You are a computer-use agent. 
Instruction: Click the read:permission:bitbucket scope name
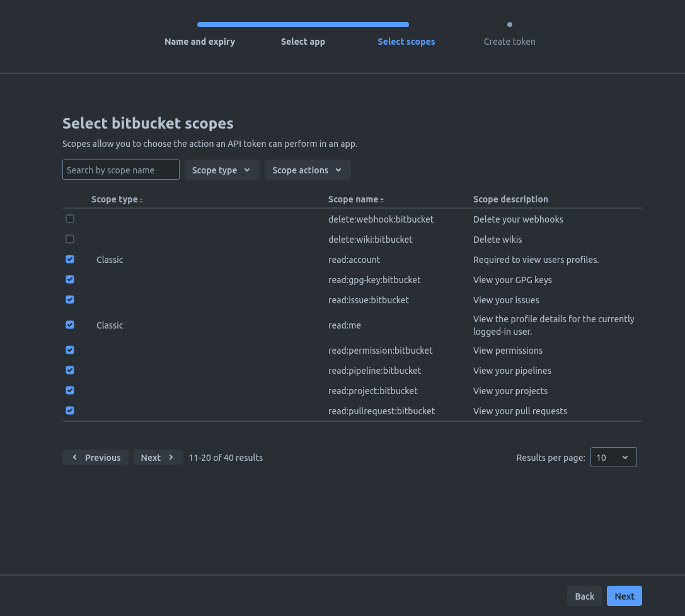(x=381, y=351)
